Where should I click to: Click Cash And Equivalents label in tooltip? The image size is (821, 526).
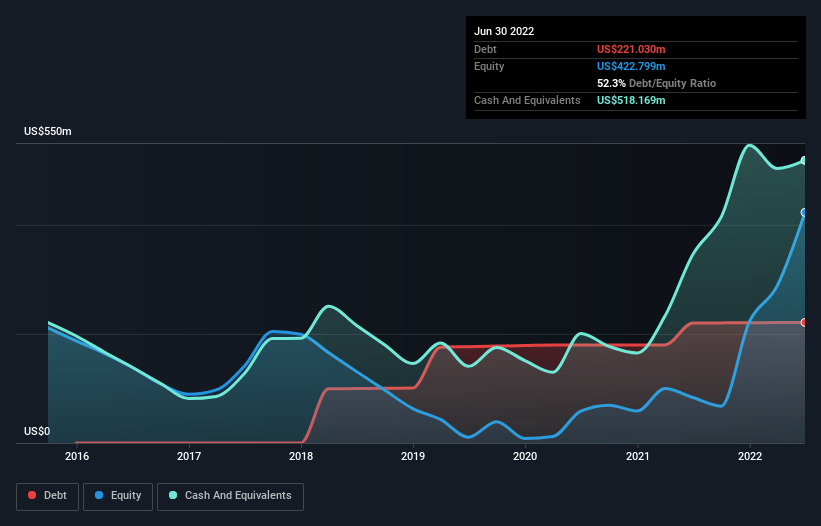[527, 100]
